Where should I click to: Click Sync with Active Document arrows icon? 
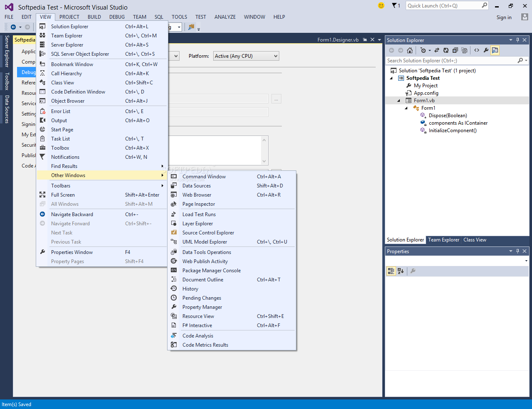[x=437, y=50]
